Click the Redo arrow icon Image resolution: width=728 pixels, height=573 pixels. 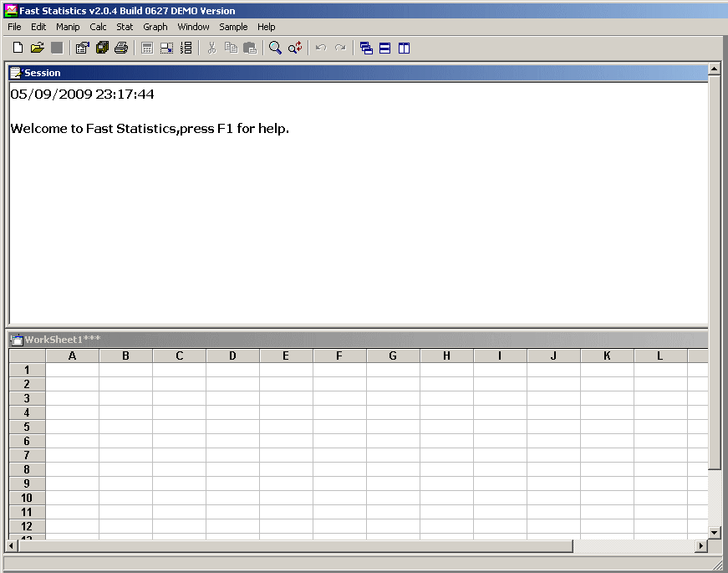click(340, 48)
